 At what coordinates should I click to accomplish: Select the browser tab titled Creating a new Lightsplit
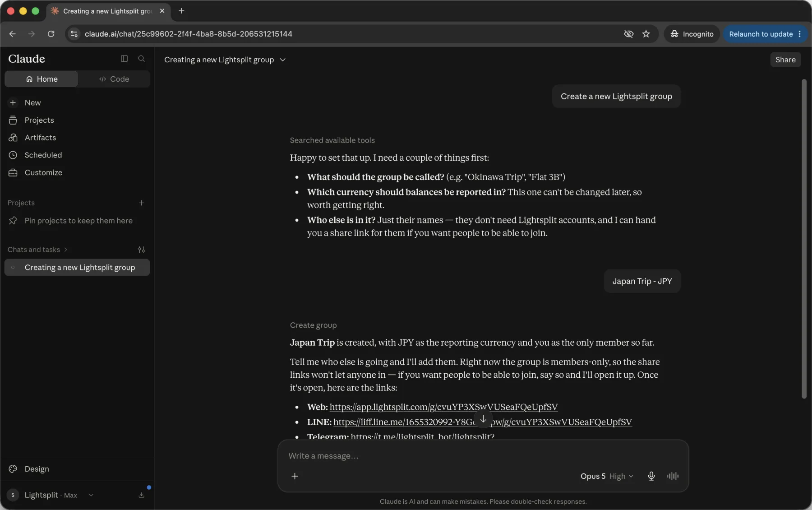pyautogui.click(x=108, y=11)
